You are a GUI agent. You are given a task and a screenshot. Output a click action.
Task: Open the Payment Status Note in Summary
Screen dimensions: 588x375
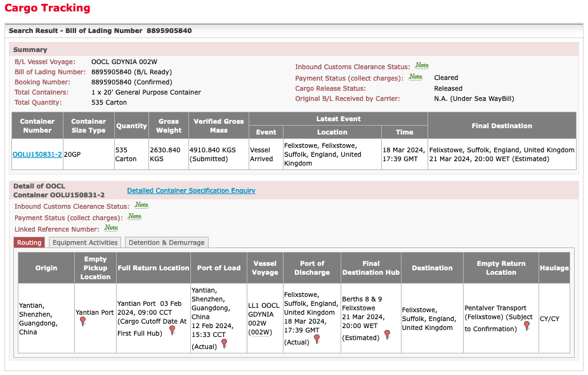point(415,77)
